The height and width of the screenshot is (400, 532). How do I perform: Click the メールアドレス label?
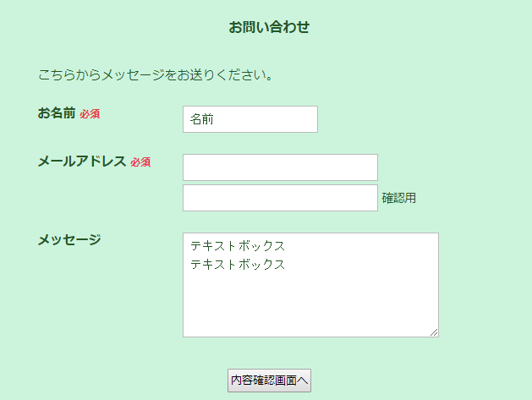81,162
